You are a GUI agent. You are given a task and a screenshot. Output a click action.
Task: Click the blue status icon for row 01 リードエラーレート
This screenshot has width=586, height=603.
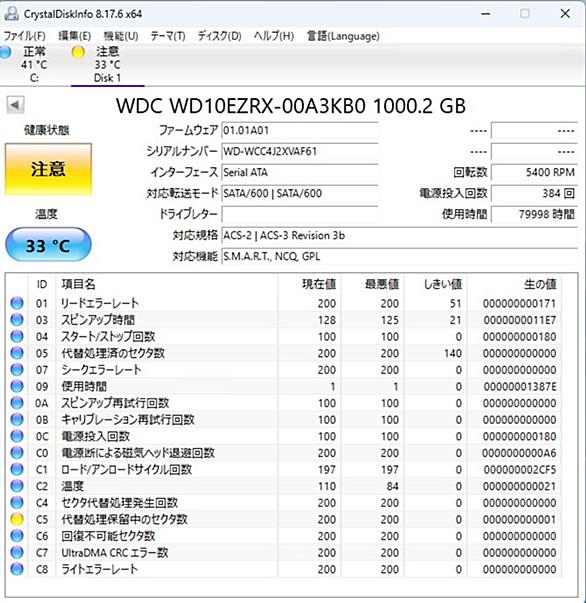pos(17,303)
